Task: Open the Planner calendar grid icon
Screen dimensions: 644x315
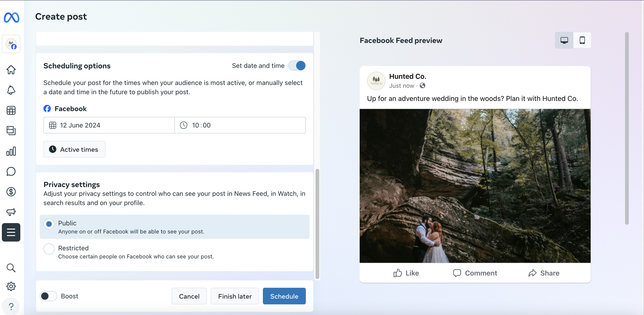Action: tap(11, 110)
